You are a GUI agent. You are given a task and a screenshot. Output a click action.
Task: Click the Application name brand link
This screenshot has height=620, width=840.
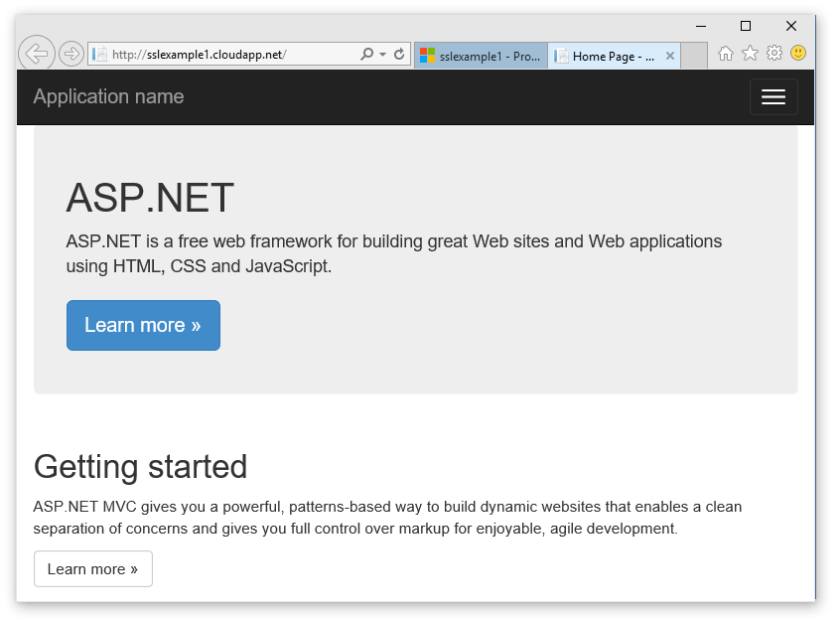tap(108, 96)
